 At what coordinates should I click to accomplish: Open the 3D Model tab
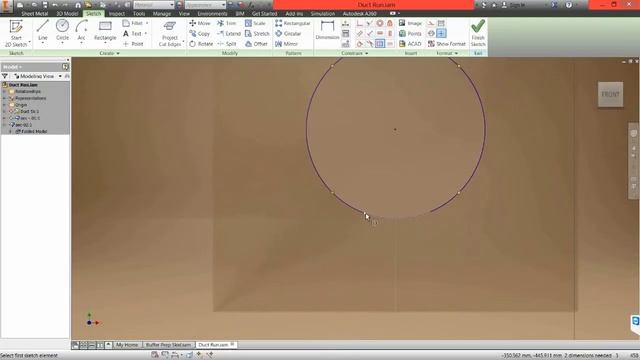(x=67, y=13)
